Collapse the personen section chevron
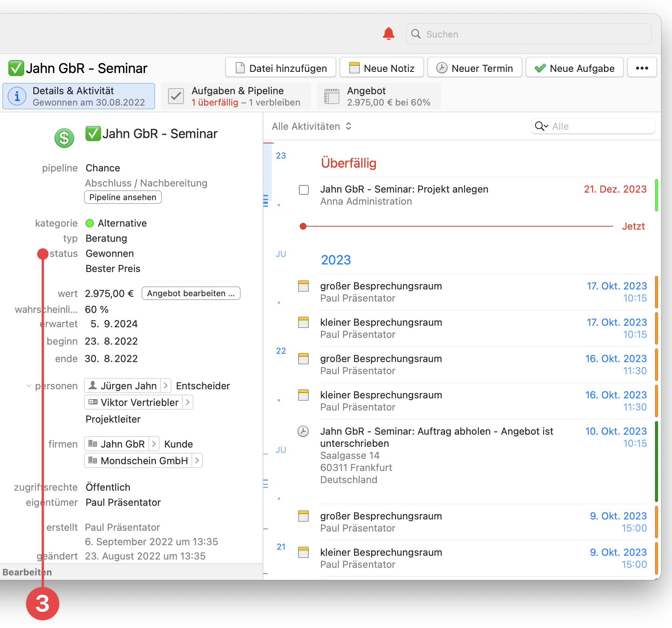The width and height of the screenshot is (672, 628). [x=29, y=386]
